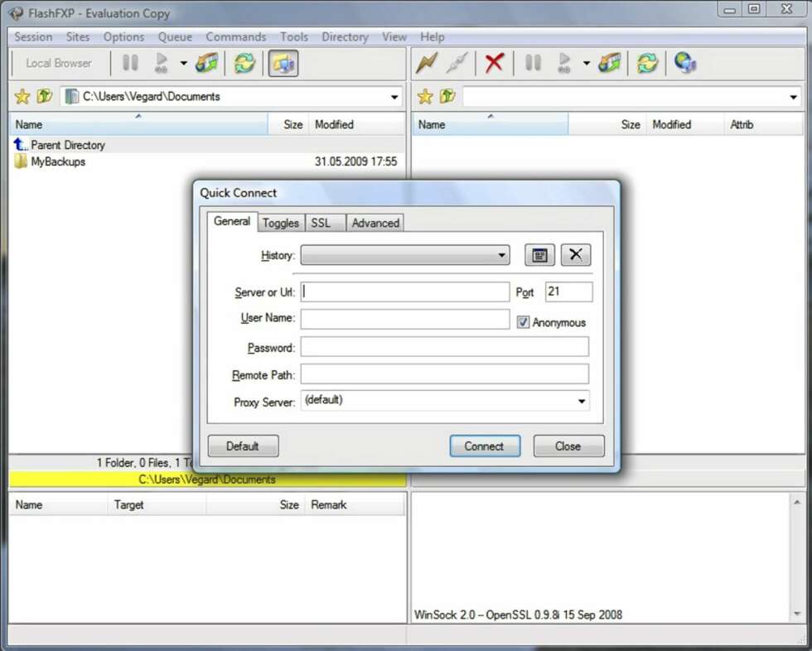Click right pane bookmark star icon

(425, 96)
